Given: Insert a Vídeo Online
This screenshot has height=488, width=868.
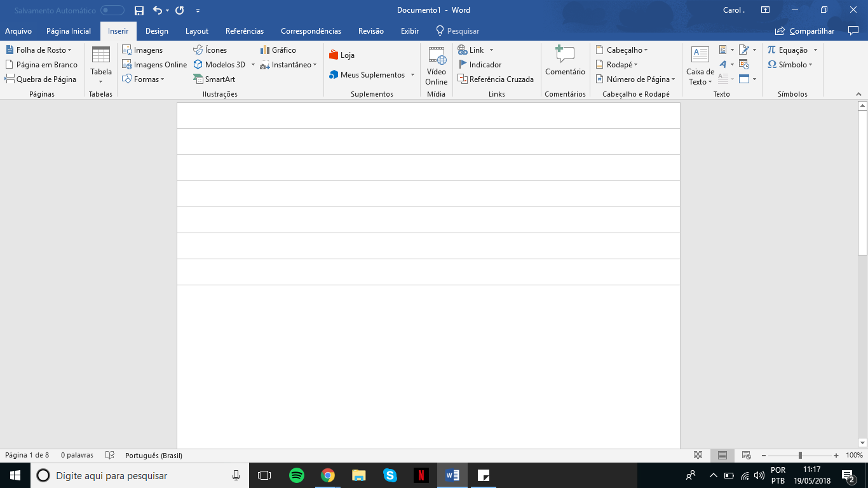Looking at the screenshot, I should (x=437, y=66).
